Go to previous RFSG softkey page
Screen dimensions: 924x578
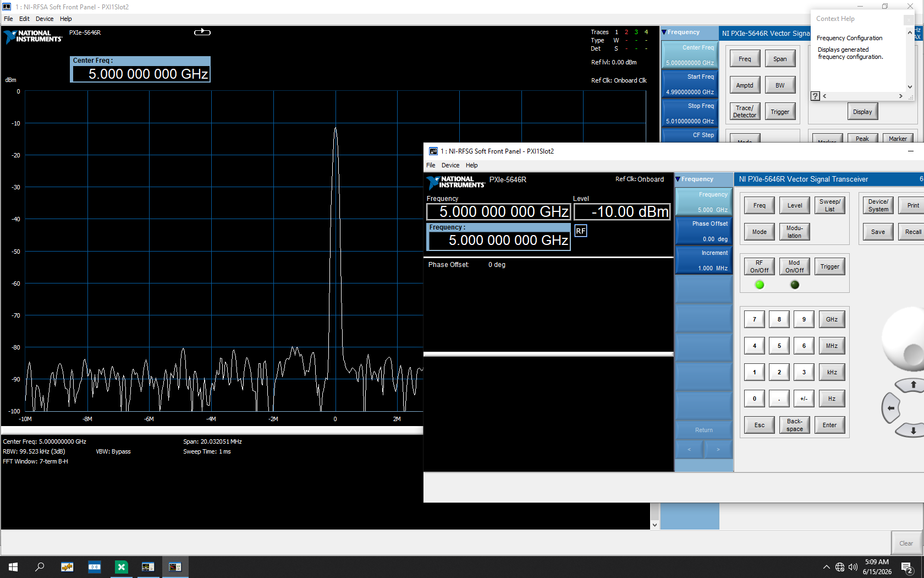tap(689, 449)
